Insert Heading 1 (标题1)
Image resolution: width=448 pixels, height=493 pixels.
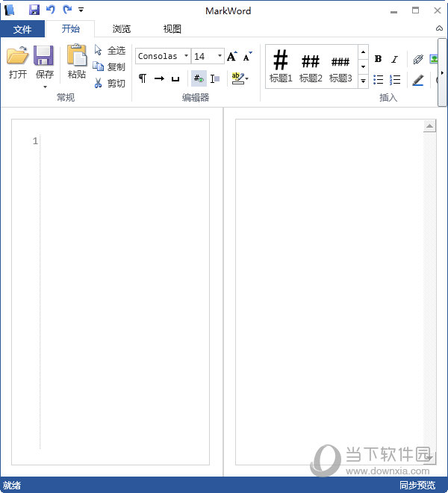281,66
